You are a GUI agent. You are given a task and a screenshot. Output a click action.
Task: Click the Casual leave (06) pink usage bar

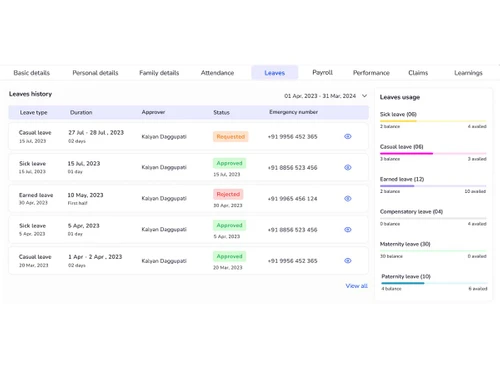click(x=433, y=153)
